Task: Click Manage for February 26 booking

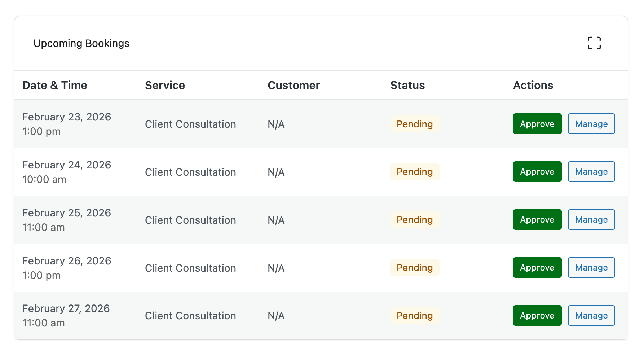Action: click(x=591, y=268)
